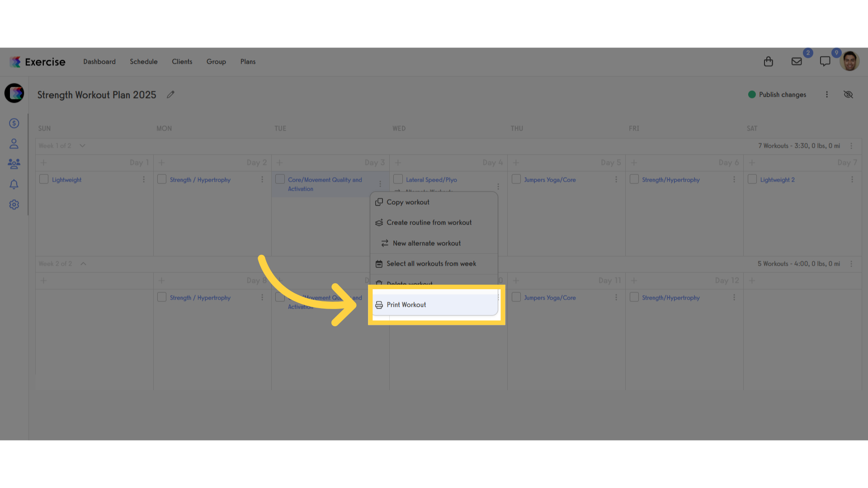The width and height of the screenshot is (868, 488).
Task: Open Day 5 Jumpers Yoga/Core link
Action: (550, 180)
